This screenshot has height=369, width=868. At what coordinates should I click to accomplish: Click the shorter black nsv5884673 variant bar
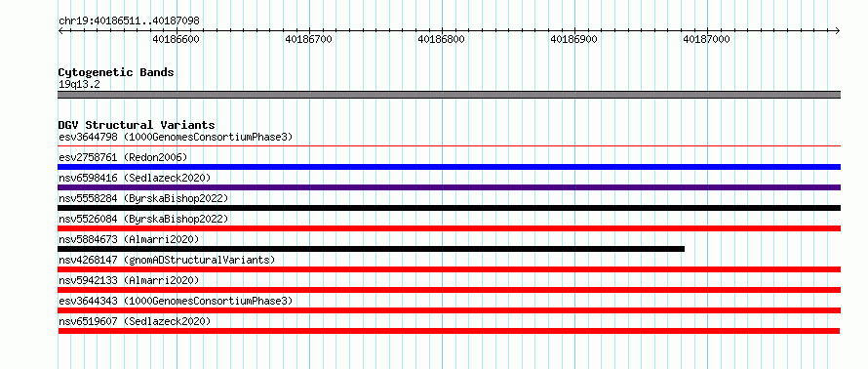pyautogui.click(x=371, y=249)
